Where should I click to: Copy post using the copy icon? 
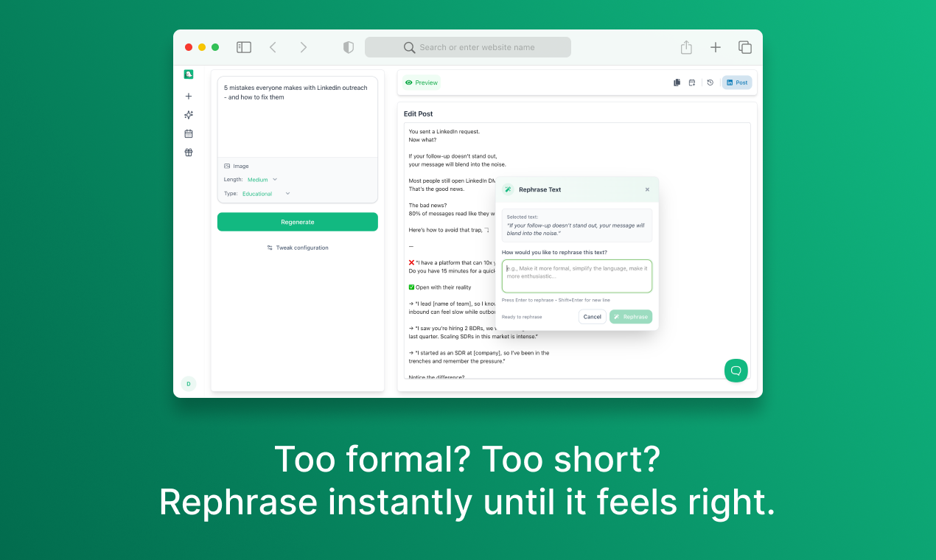click(x=677, y=83)
